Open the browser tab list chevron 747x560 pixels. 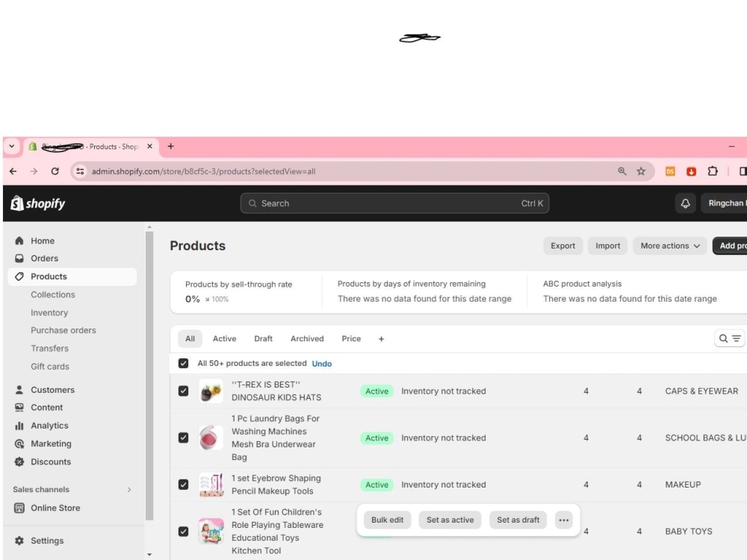tap(12, 146)
